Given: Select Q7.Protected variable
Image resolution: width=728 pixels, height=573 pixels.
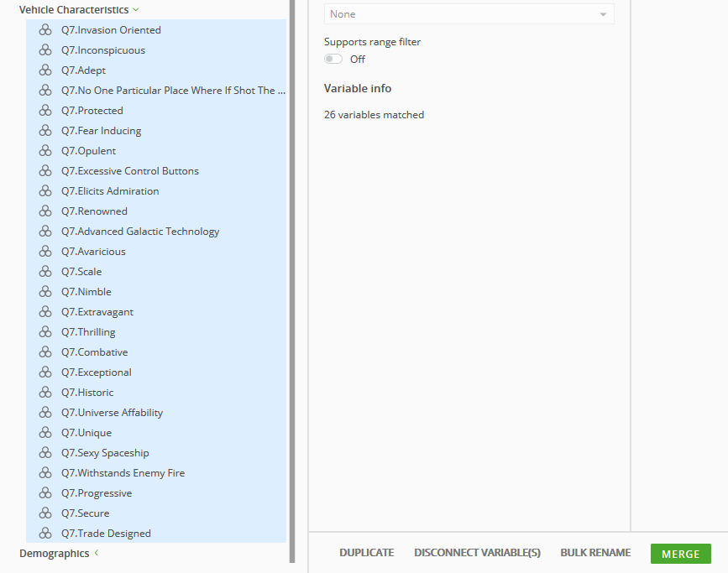Looking at the screenshot, I should pos(156,111).
